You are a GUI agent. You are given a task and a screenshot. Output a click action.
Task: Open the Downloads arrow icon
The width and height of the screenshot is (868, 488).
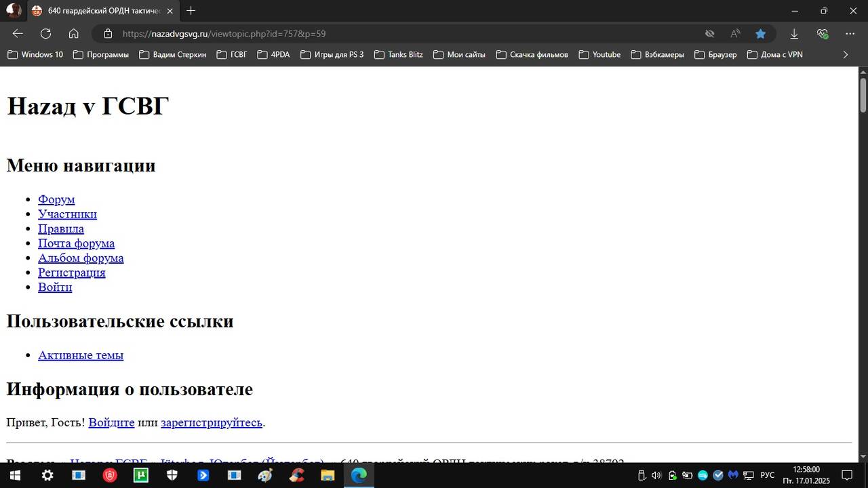coord(794,33)
